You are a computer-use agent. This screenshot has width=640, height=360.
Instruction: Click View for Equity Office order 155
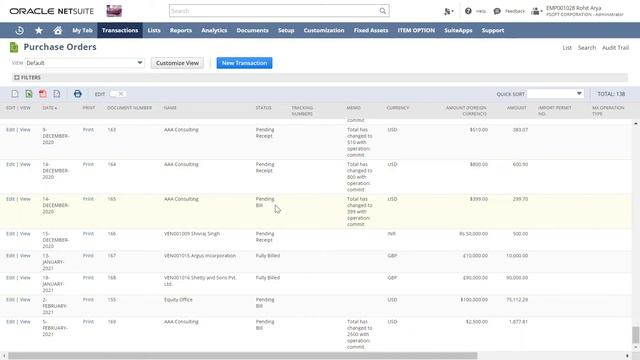[25, 300]
